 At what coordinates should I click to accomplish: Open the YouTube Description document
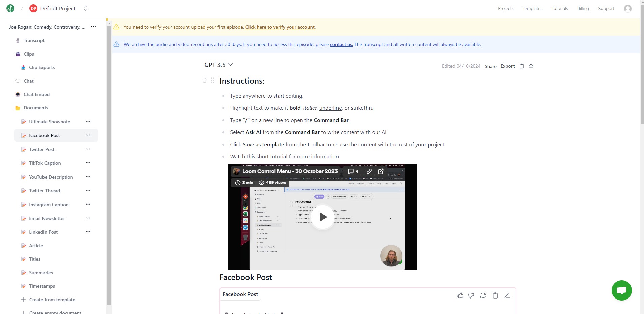[x=51, y=177]
